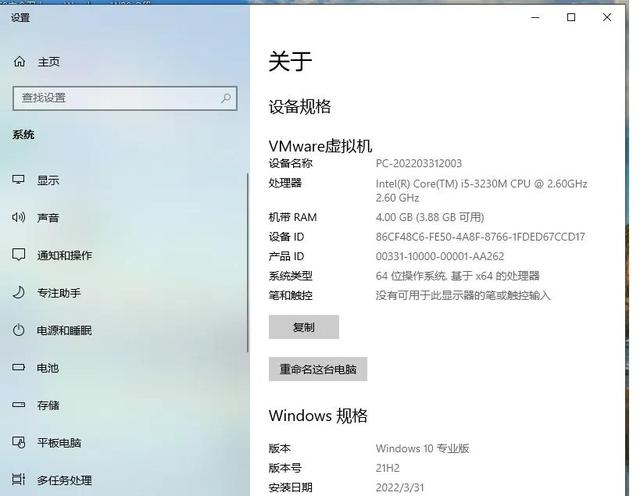The height and width of the screenshot is (496, 640).
Task: Close the Settings window
Action: pos(607,18)
